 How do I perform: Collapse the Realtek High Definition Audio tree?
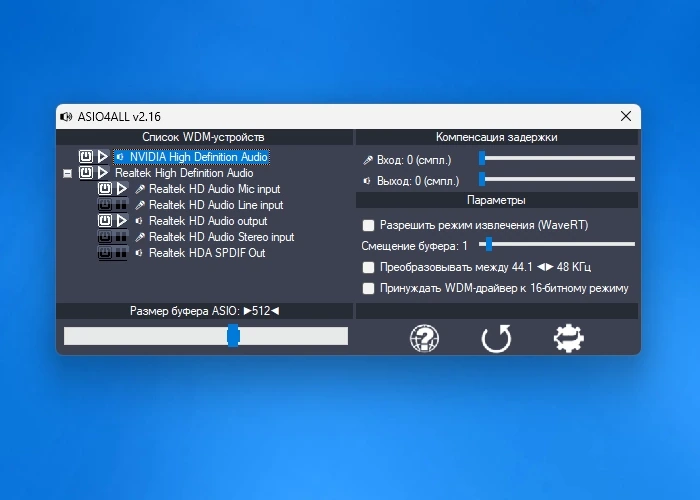click(x=67, y=173)
